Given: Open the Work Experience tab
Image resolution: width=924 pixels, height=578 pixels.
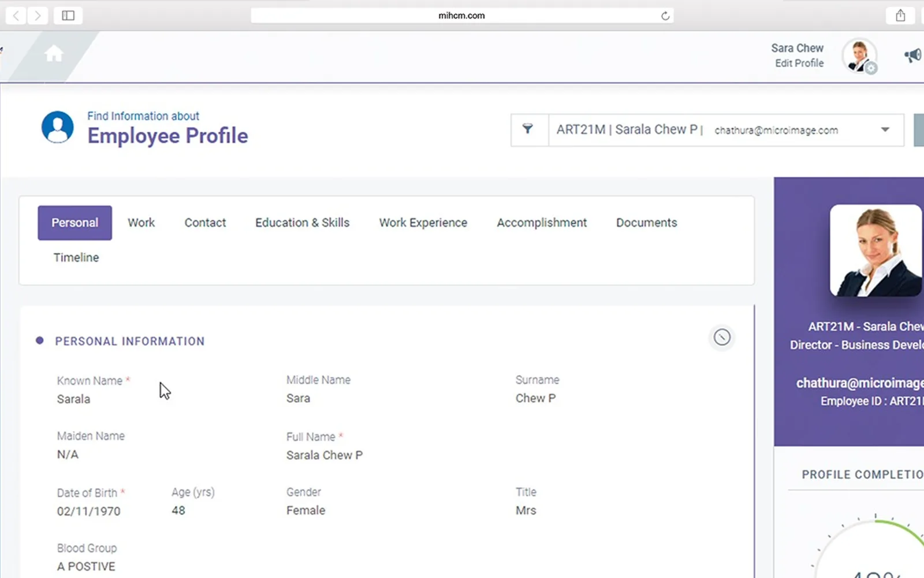Looking at the screenshot, I should 423,223.
